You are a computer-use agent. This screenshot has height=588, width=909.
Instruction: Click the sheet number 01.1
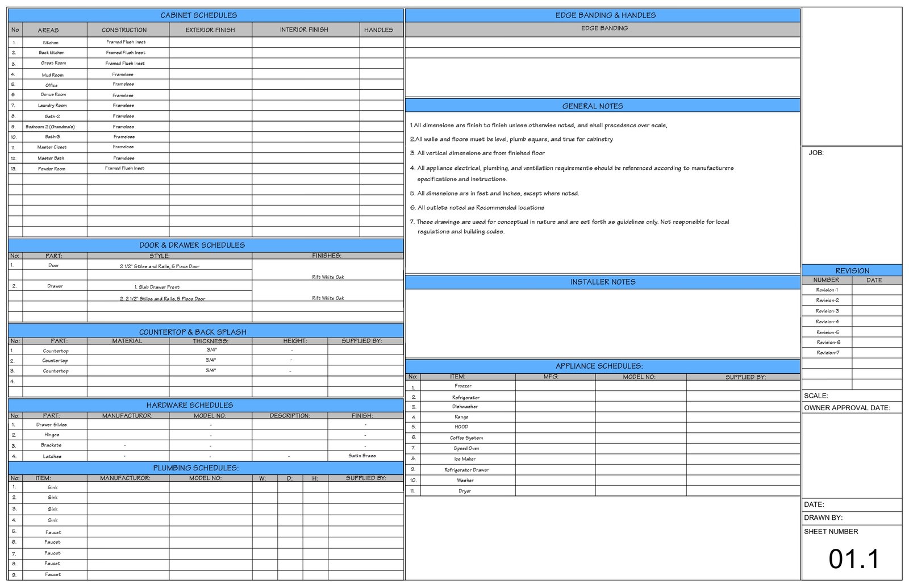coord(853,559)
